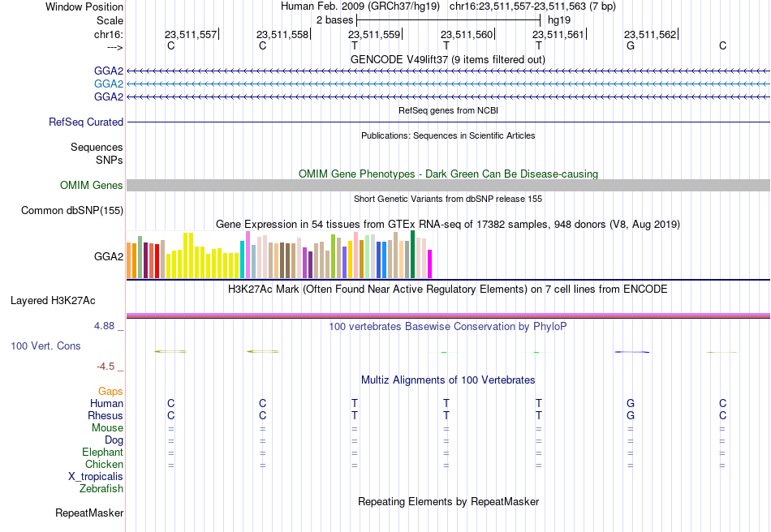The image size is (771, 532).
Task: Click the 100 Vert. Cons track label
Action: [x=45, y=345]
